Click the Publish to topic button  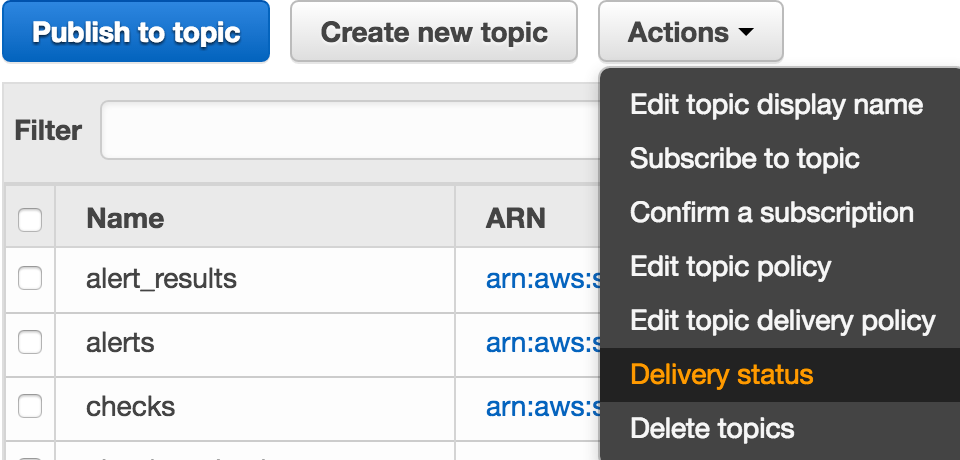click(136, 32)
